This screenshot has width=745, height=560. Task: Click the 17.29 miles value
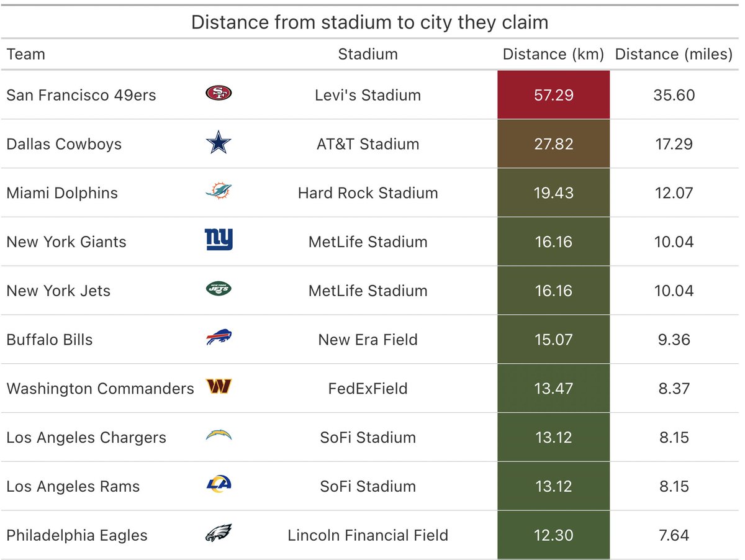[674, 144]
